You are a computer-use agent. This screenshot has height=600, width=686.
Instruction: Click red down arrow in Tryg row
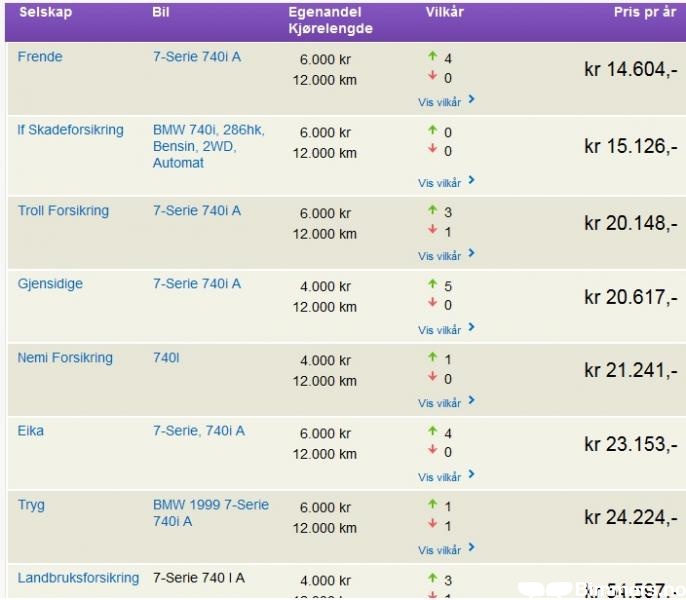coord(432,524)
